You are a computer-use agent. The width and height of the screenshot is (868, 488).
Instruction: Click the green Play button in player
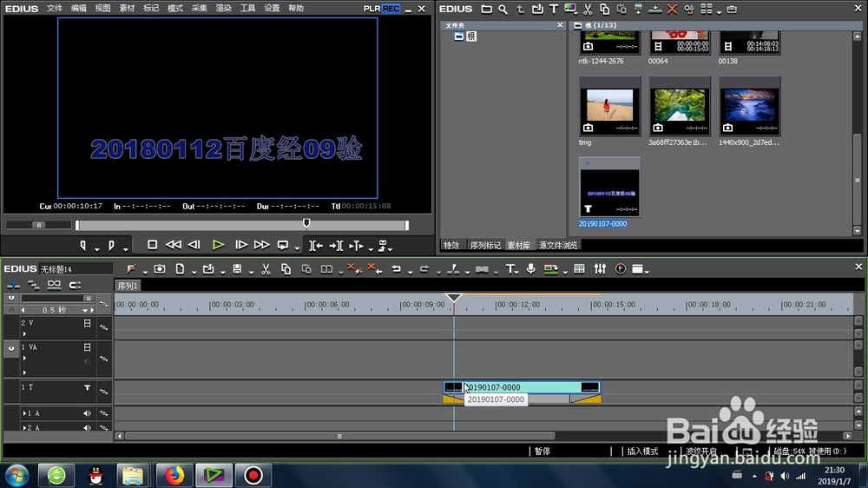(218, 245)
